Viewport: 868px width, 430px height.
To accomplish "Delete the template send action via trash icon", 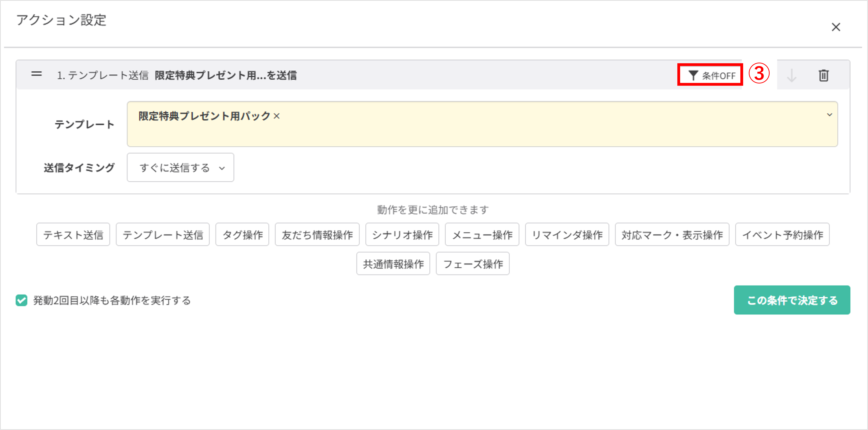I will pyautogui.click(x=823, y=76).
